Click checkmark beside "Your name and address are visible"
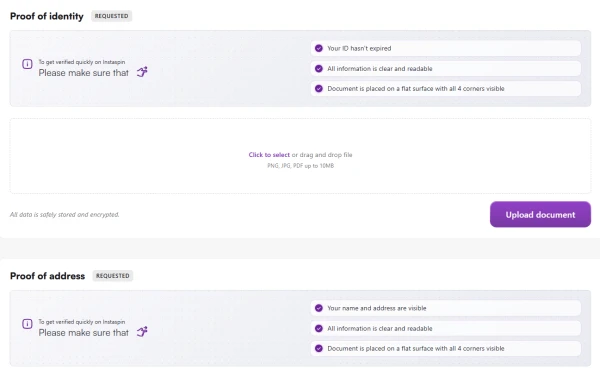The height and width of the screenshot is (377, 600). pyautogui.click(x=319, y=308)
